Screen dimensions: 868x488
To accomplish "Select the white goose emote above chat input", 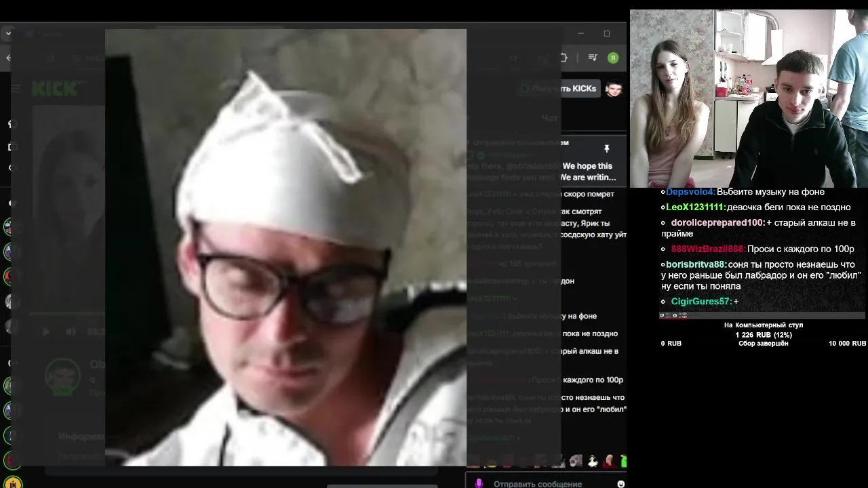I will [592, 462].
